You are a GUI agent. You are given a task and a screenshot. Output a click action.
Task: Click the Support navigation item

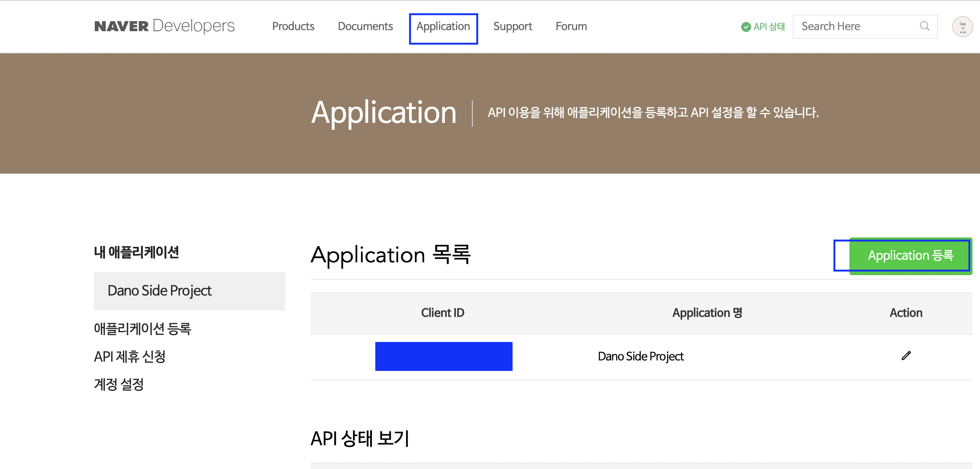coord(513,26)
